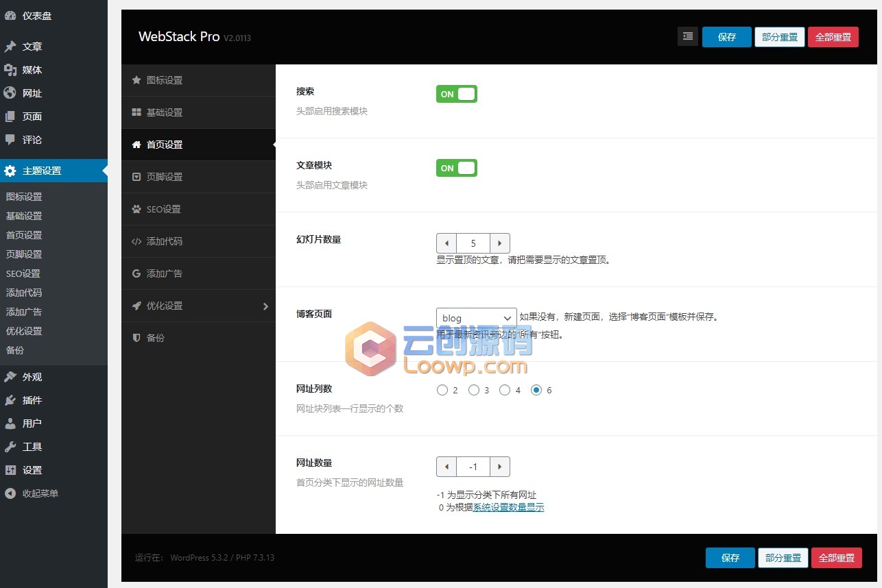Click the top 全部重置 button
This screenshot has width=882, height=588.
(833, 37)
